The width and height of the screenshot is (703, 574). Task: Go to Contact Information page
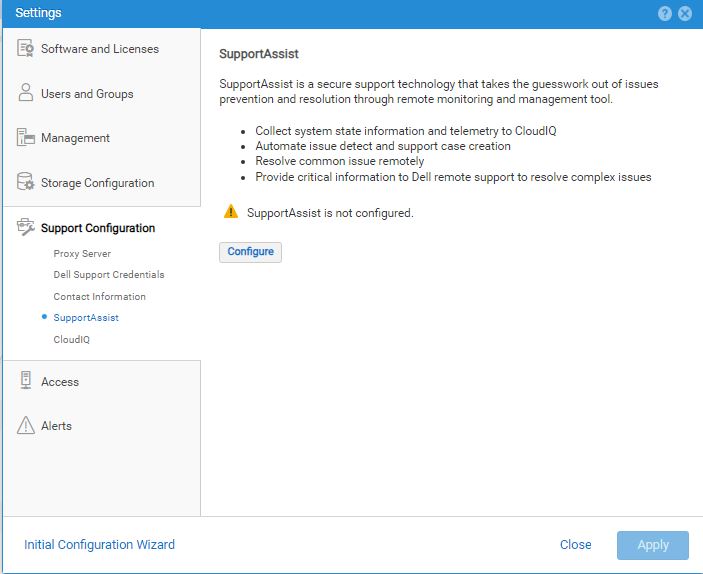[99, 297]
